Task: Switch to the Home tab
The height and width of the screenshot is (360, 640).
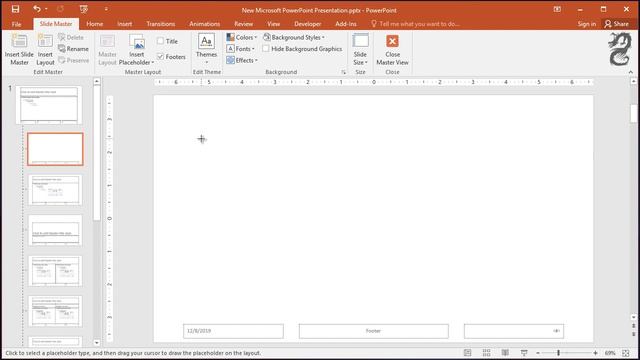Action: (x=95, y=24)
